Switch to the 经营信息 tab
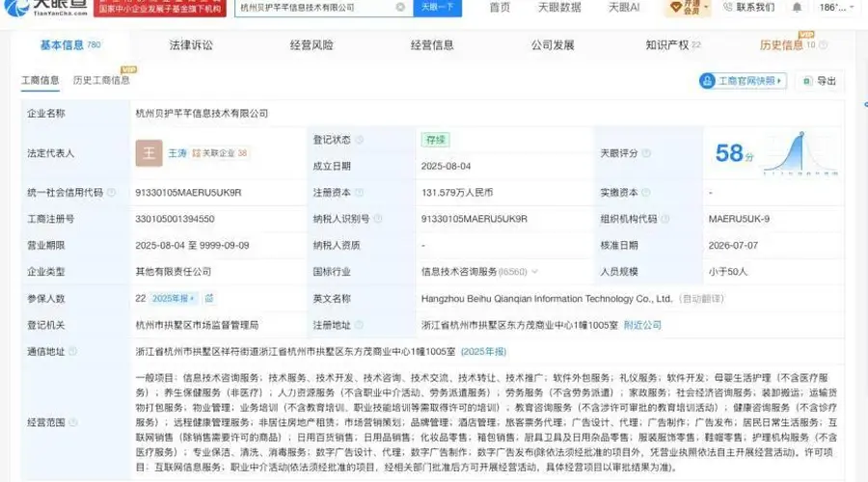Screen dimensions: 868x482 click(432, 44)
